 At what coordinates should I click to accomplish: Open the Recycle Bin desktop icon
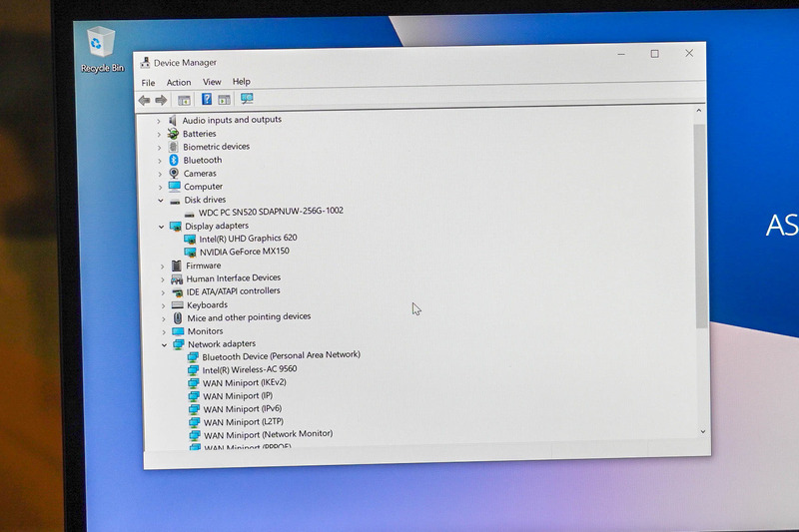[x=102, y=49]
